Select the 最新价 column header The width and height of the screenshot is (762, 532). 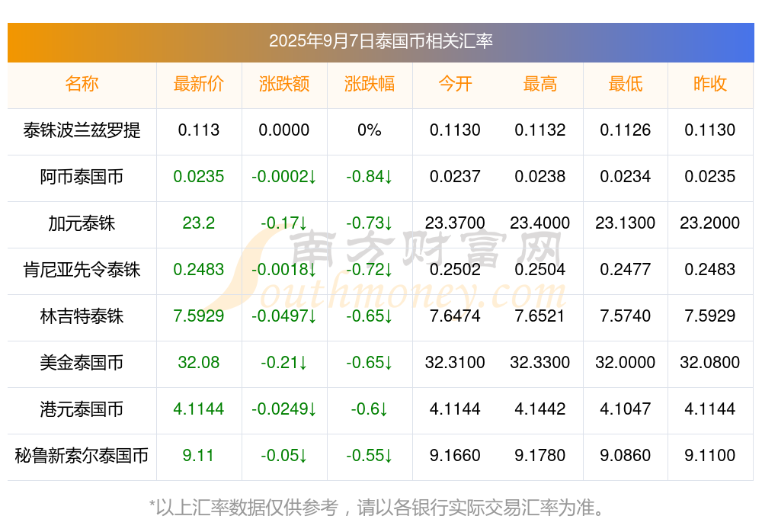[x=199, y=84]
